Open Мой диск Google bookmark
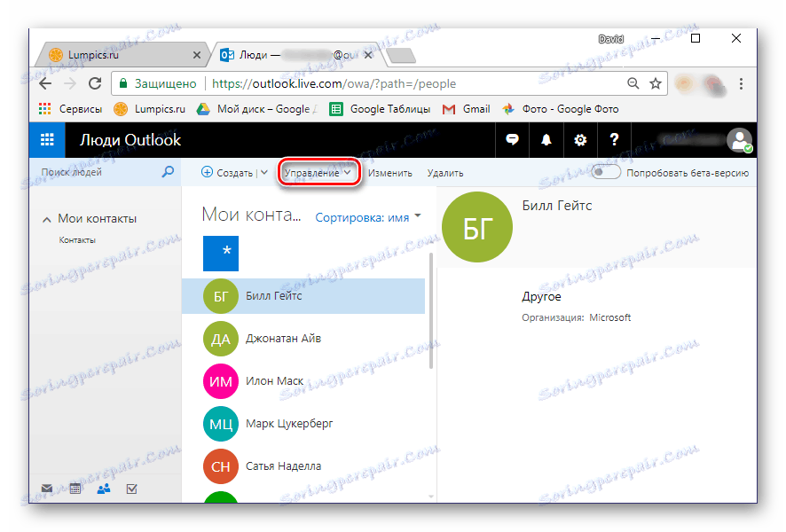The width and height of the screenshot is (786, 532). click(256, 109)
